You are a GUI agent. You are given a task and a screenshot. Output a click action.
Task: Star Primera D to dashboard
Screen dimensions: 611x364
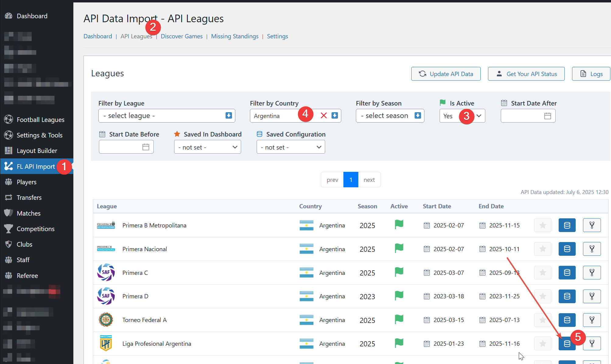click(543, 296)
